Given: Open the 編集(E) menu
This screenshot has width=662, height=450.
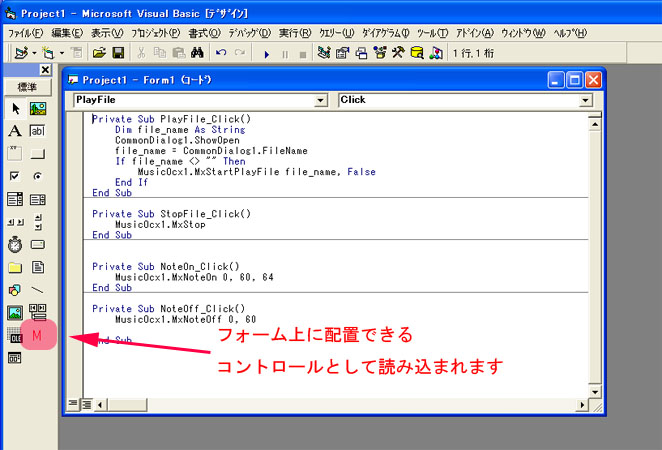Looking at the screenshot, I should [x=68, y=33].
